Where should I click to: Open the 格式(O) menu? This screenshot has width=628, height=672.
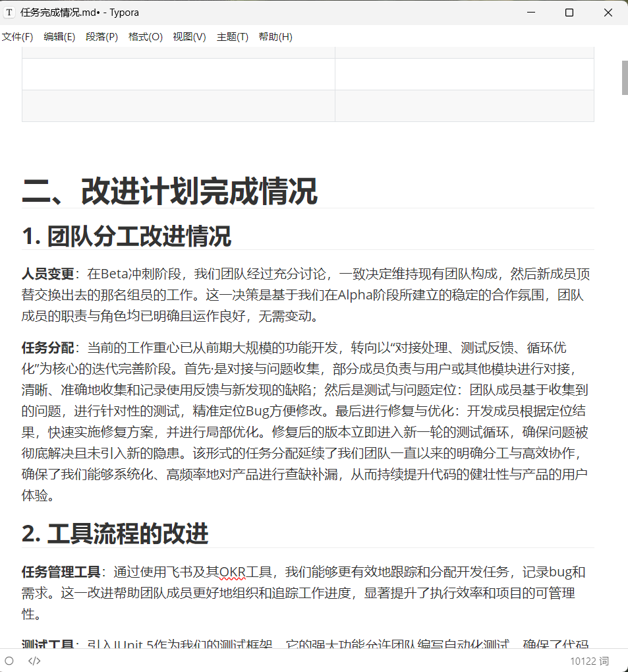(145, 37)
